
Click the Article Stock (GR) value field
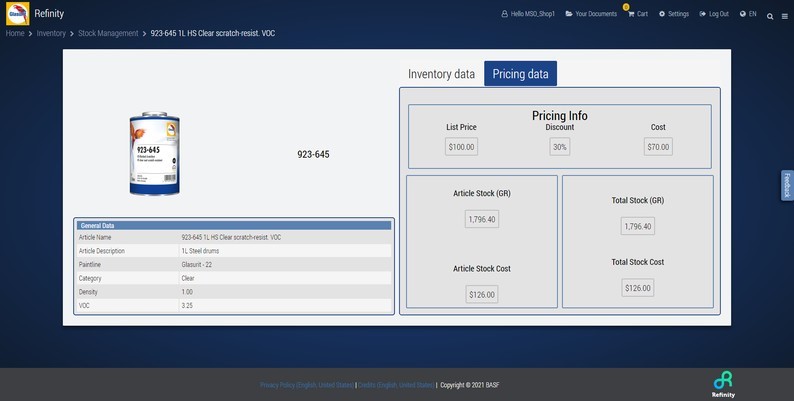tap(482, 219)
